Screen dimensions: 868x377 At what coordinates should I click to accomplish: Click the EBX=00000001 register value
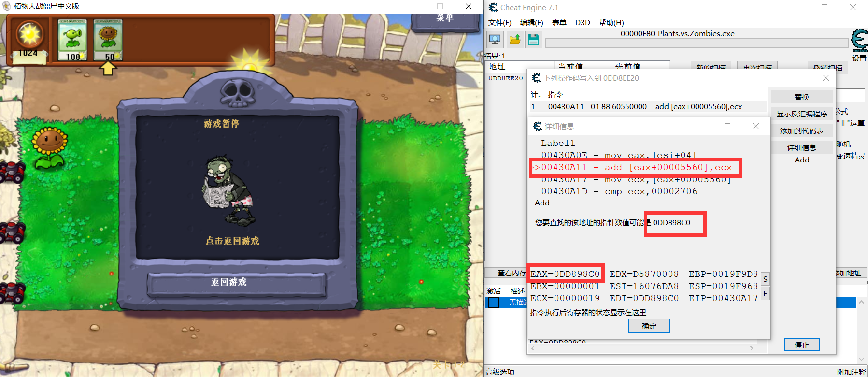(565, 286)
